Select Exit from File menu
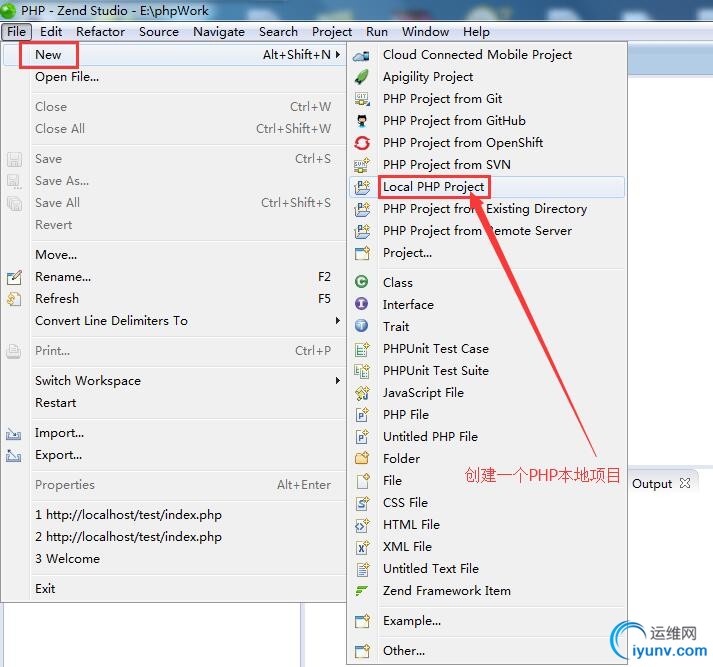Image resolution: width=713 pixels, height=667 pixels. click(174, 589)
